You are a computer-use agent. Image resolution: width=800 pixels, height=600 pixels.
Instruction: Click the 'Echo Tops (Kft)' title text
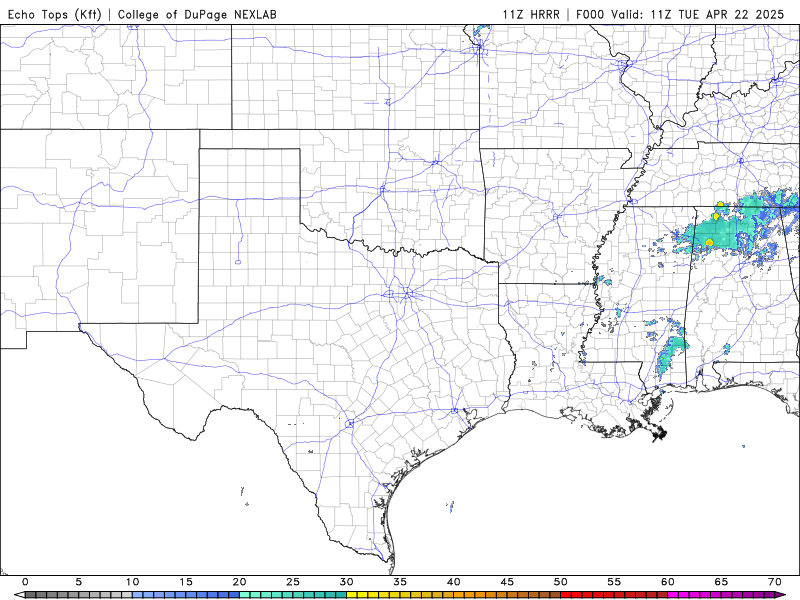point(55,14)
